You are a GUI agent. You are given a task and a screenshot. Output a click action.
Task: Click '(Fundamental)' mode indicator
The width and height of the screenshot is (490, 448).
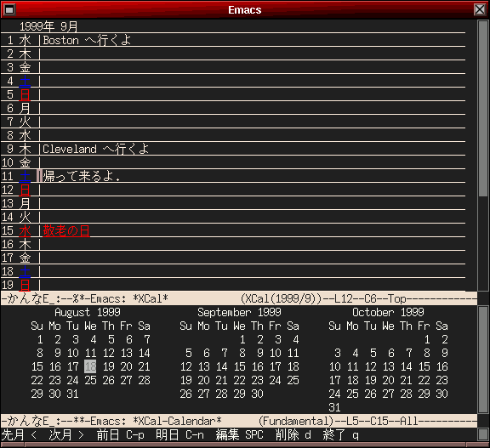296,421
